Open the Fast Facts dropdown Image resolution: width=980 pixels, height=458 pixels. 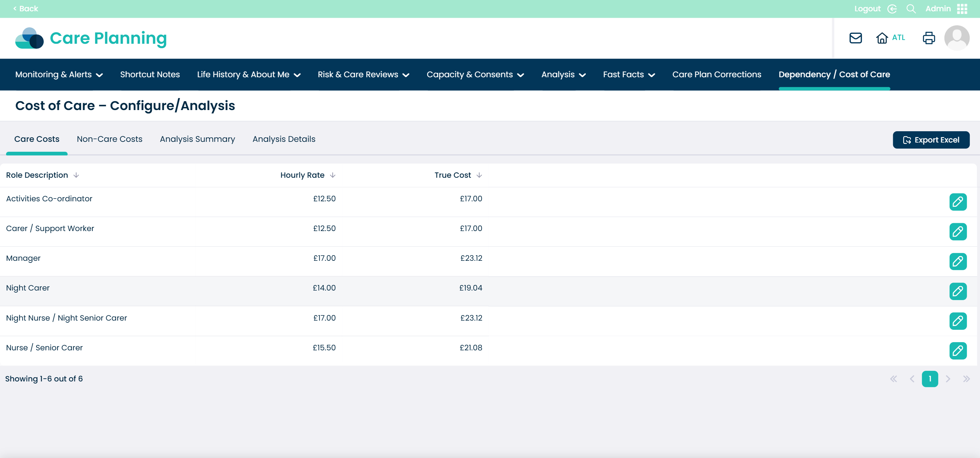point(628,75)
